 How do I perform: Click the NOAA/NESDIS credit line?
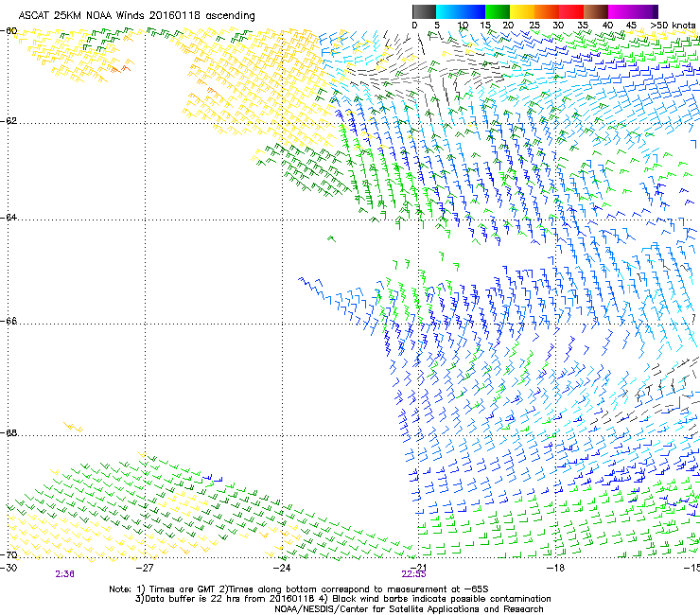pos(409,609)
